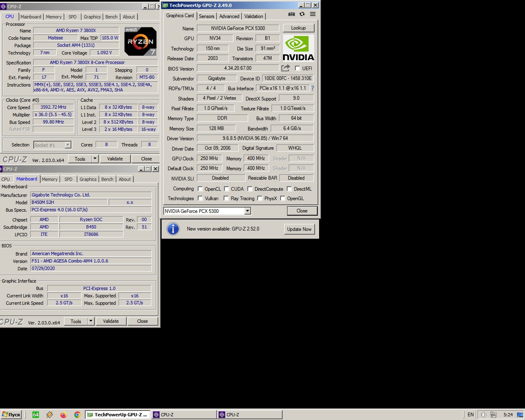
Task: Click Validate in the top CPU-Z window
Action: (x=115, y=159)
